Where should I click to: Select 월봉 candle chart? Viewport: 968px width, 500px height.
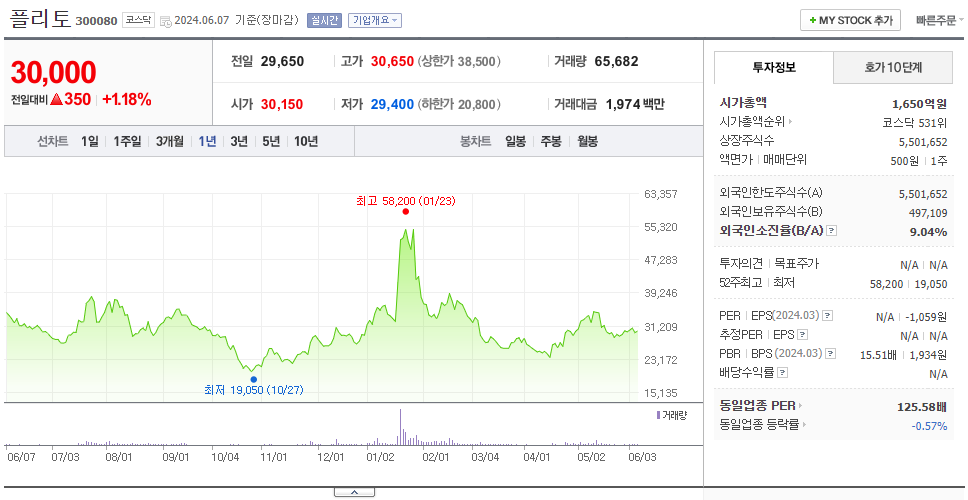tap(588, 141)
